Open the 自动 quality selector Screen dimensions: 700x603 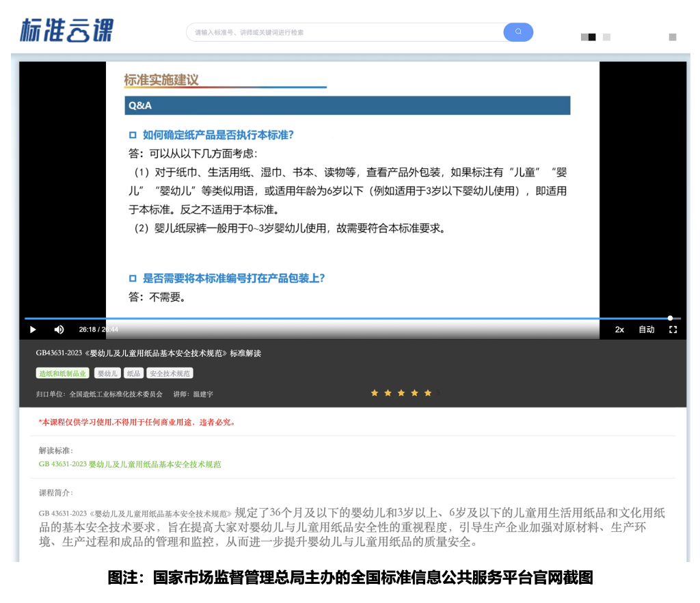click(x=646, y=329)
